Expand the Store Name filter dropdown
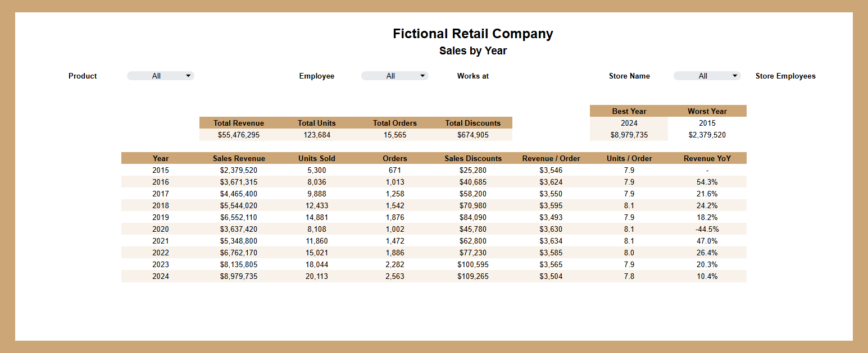 coord(707,76)
